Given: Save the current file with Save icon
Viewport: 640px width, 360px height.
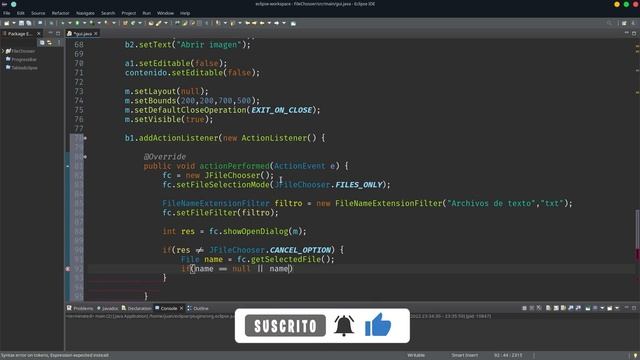Looking at the screenshot, I should [x=21, y=23].
